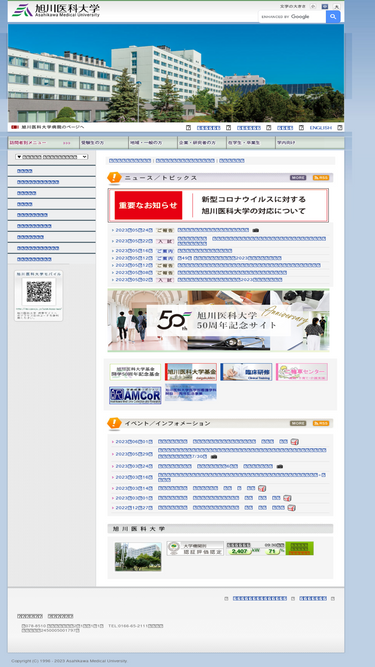
Task: Open 開学50周年記念基金 banner
Action: (135, 372)
